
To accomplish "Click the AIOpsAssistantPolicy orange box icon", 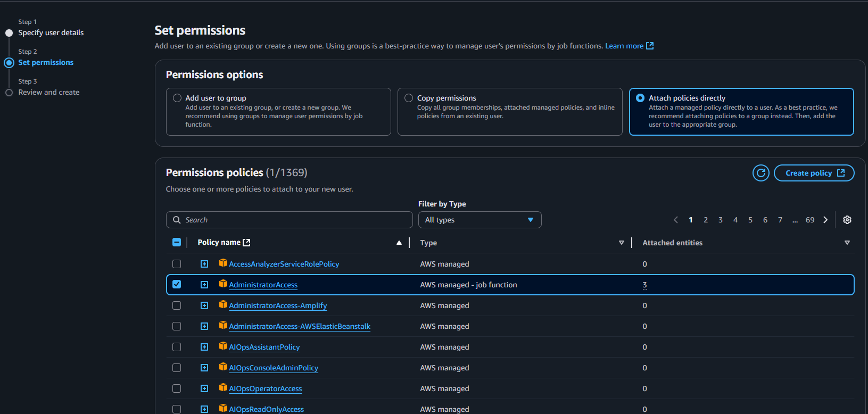I will pyautogui.click(x=223, y=346).
